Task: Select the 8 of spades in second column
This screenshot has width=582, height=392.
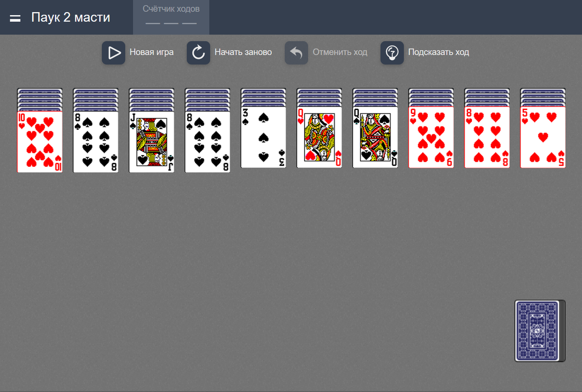Action: [x=96, y=141]
